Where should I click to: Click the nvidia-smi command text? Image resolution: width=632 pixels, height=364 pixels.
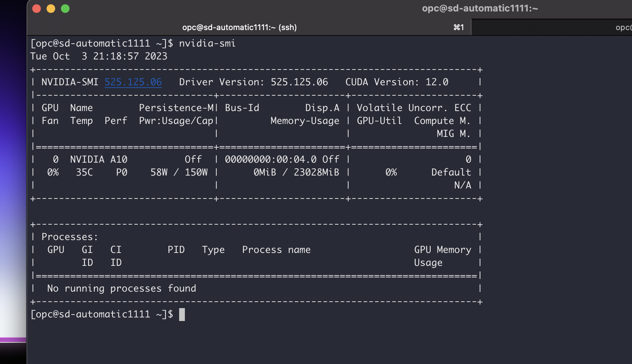[x=207, y=43]
